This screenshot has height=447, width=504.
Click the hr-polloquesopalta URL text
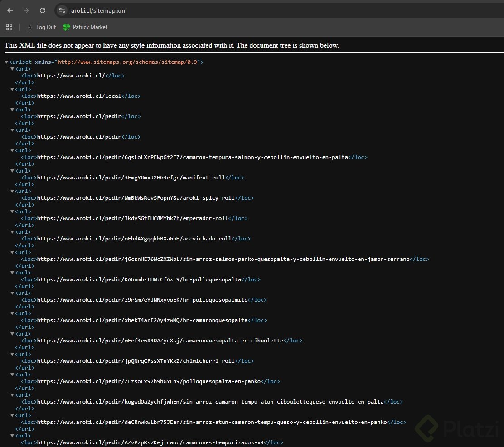pyautogui.click(x=139, y=279)
